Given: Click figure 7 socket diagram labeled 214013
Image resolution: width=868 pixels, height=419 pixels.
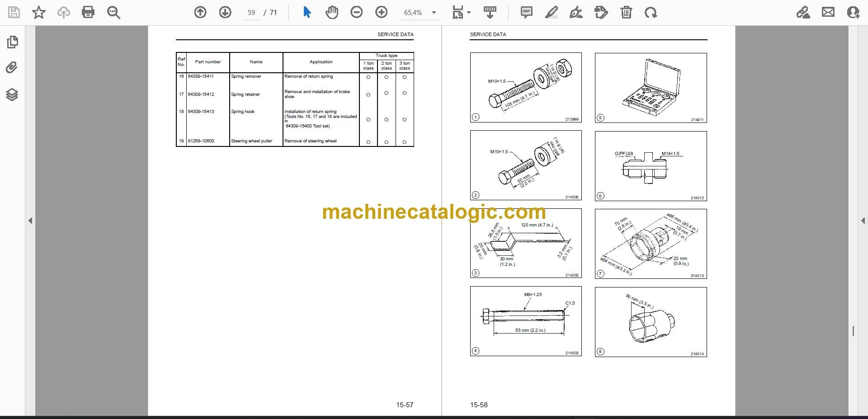Looking at the screenshot, I should 651,244.
